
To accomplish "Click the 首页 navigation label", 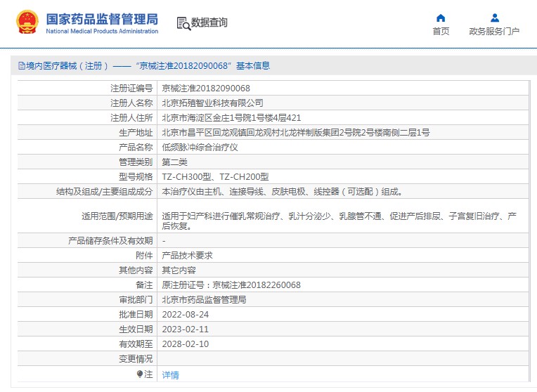I will coord(441,32).
